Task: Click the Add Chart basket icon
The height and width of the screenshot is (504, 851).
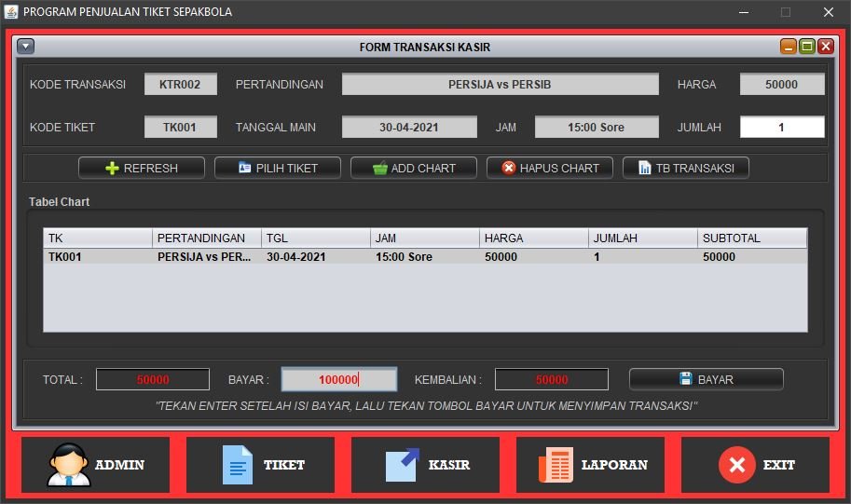Action: tap(379, 169)
